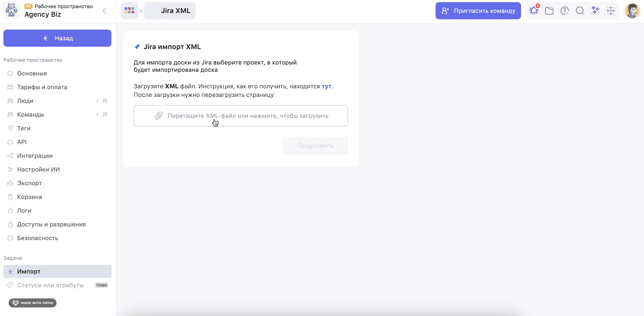Open the Интеграции settings section
Viewport: 644px width, 316px height.
(x=35, y=156)
